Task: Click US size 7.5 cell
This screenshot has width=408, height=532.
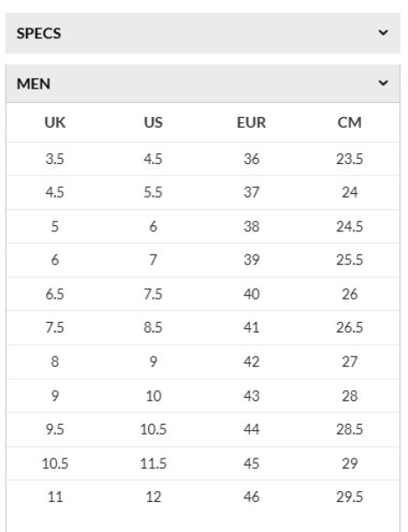Action: [153, 293]
